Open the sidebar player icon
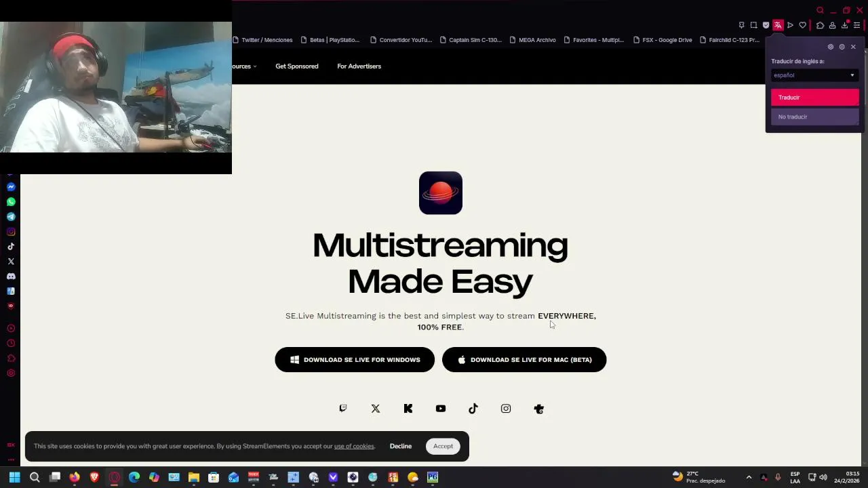 click(11, 329)
